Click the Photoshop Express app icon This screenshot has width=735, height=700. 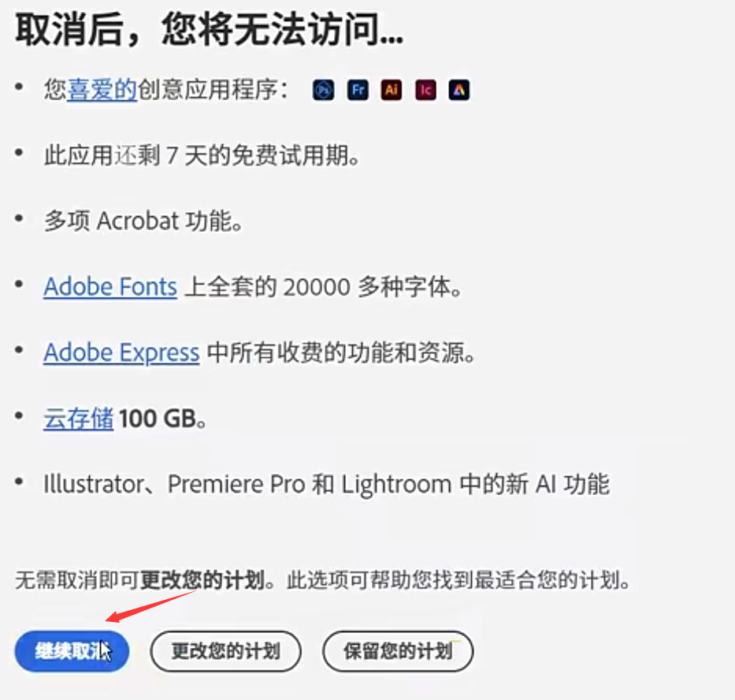pyautogui.click(x=324, y=90)
